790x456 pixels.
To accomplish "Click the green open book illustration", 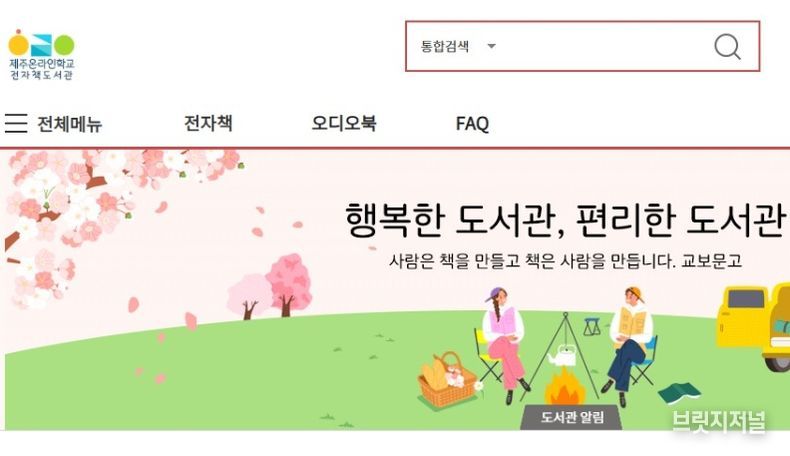I will coord(679,392).
